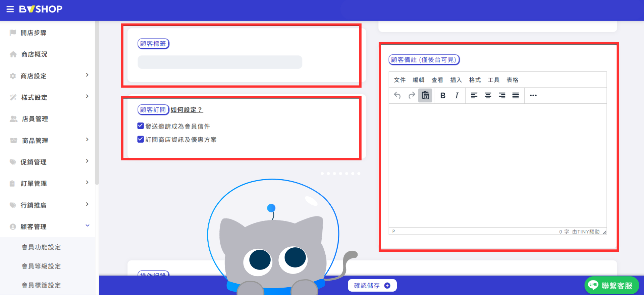Viewport: 644px width, 295px height.
Task: Collapse the 顧客管理 chevron
Action: (x=88, y=226)
